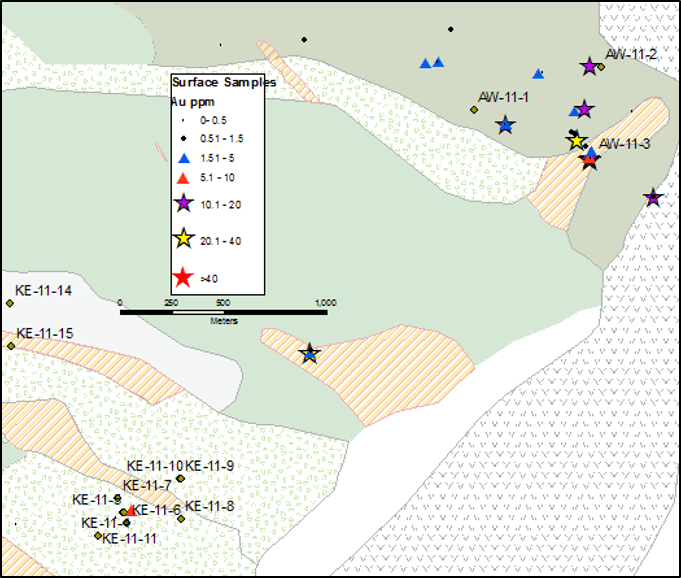Click the 'Meters' scale bar unit

tap(224, 321)
